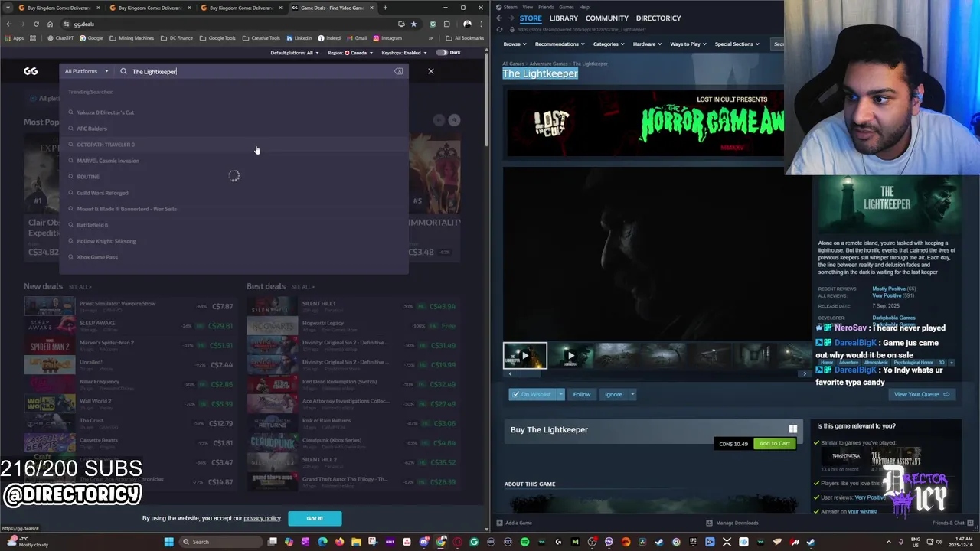Viewport: 980px width, 551px height.
Task: Click the GG.deals logo
Action: [31, 71]
